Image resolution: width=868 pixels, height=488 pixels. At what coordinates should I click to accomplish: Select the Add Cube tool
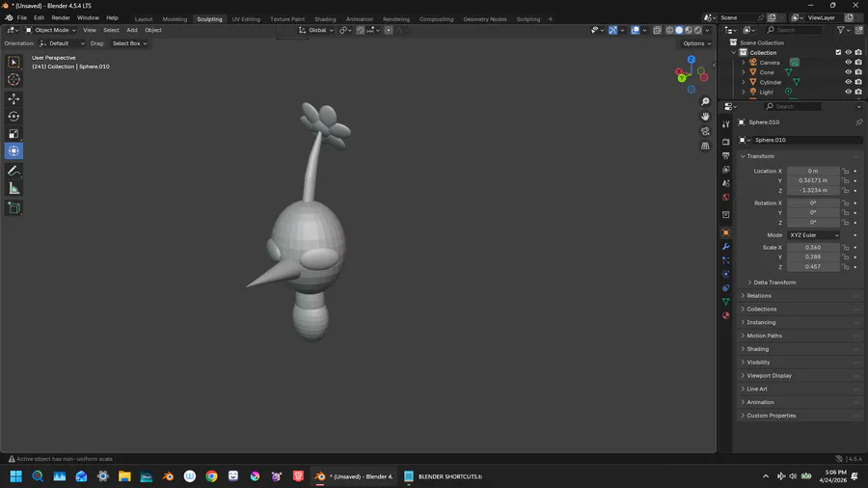point(14,208)
